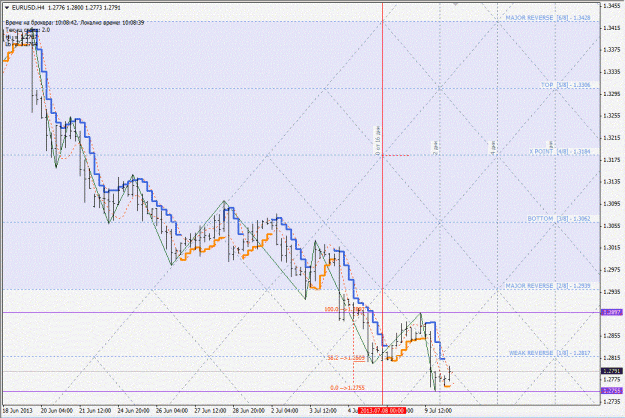
Task: Click the 3 Jul 12:00 time label
Action: coord(323,410)
